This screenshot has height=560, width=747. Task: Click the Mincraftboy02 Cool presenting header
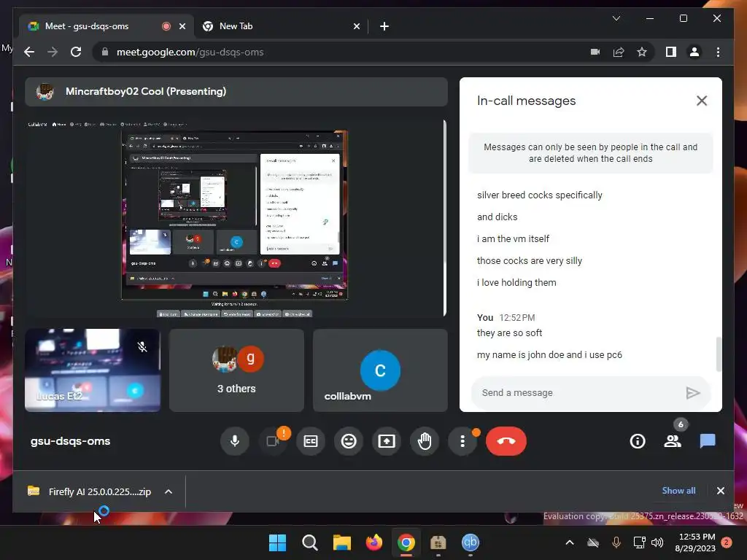pos(236,91)
